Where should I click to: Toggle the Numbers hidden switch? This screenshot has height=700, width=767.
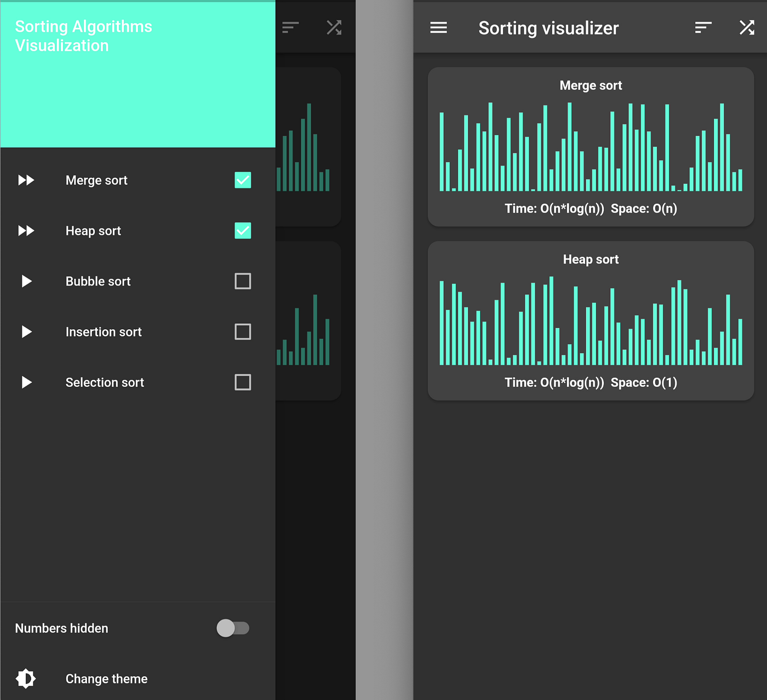point(233,628)
